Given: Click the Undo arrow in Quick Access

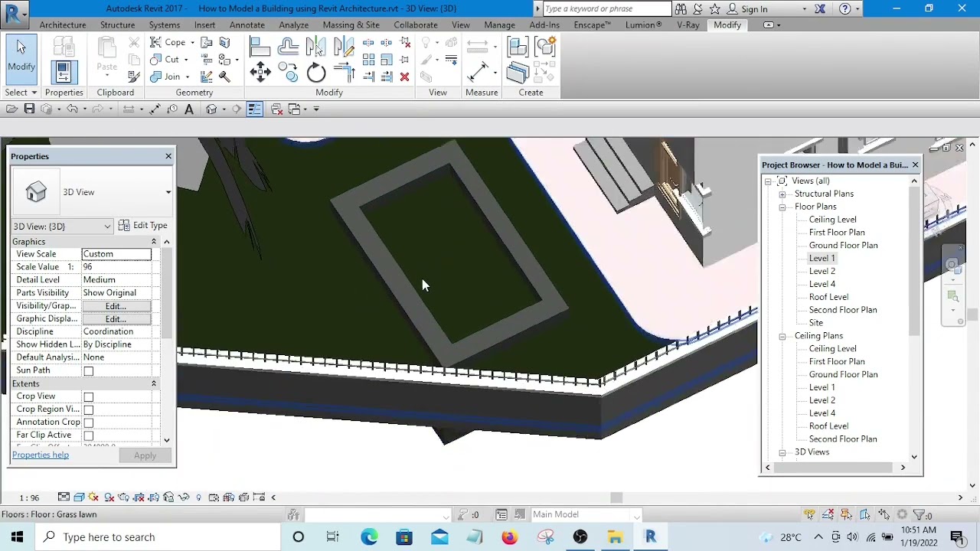Looking at the screenshot, I should pos(72,109).
